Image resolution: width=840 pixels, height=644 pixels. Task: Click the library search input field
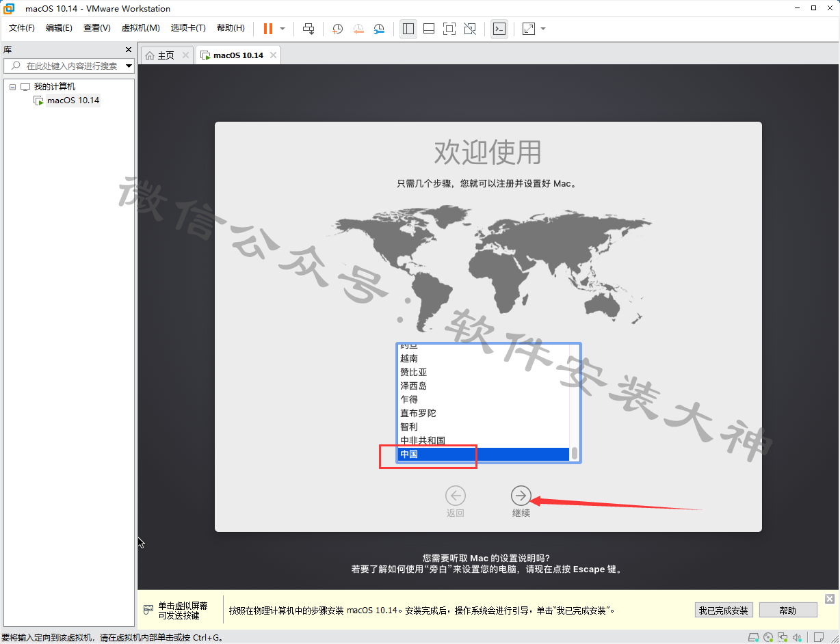[x=68, y=66]
